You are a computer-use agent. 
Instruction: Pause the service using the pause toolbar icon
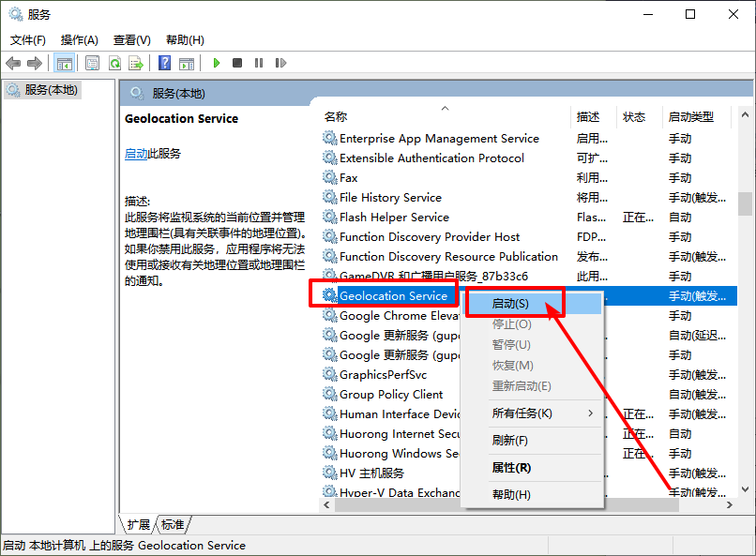pos(260,63)
